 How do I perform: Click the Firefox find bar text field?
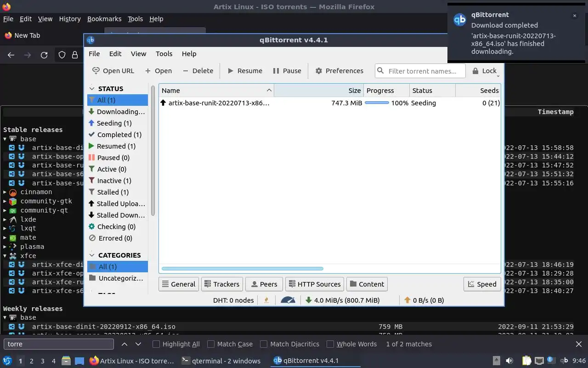[x=58, y=344]
